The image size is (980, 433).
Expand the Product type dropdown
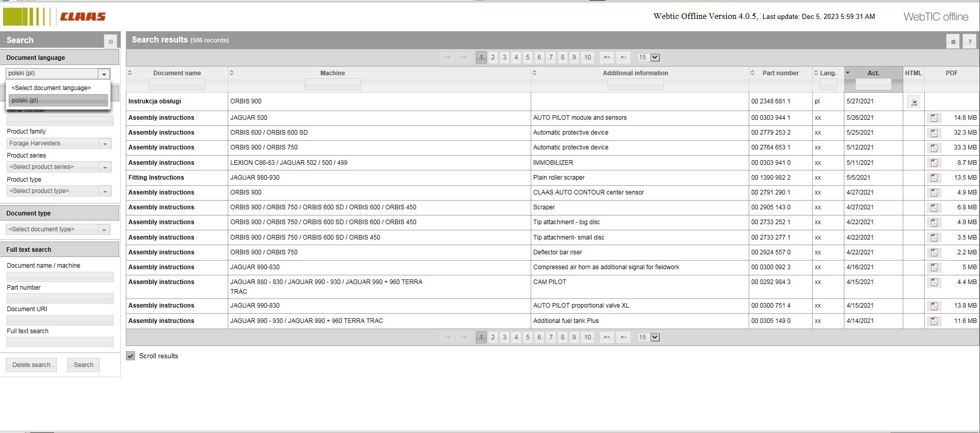[105, 191]
